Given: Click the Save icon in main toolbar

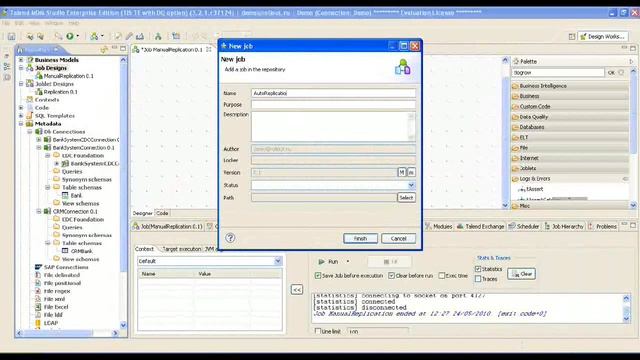Looking at the screenshot, I should coord(11,37).
